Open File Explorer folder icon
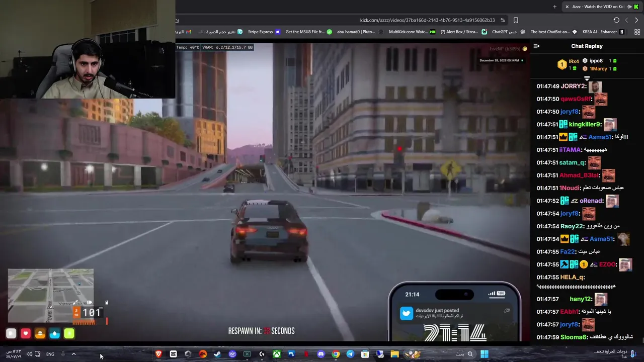The height and width of the screenshot is (362, 644). (x=394, y=354)
